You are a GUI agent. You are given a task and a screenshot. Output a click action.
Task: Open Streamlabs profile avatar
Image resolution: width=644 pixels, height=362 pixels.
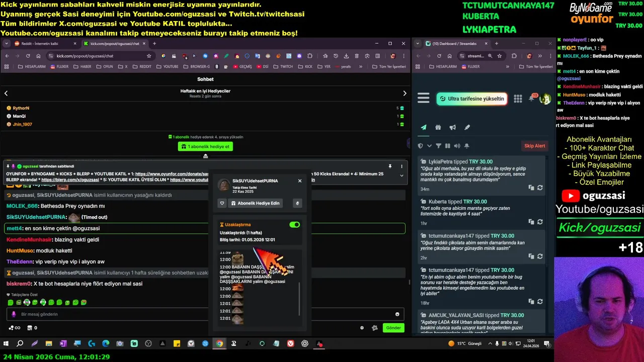pos(545,99)
